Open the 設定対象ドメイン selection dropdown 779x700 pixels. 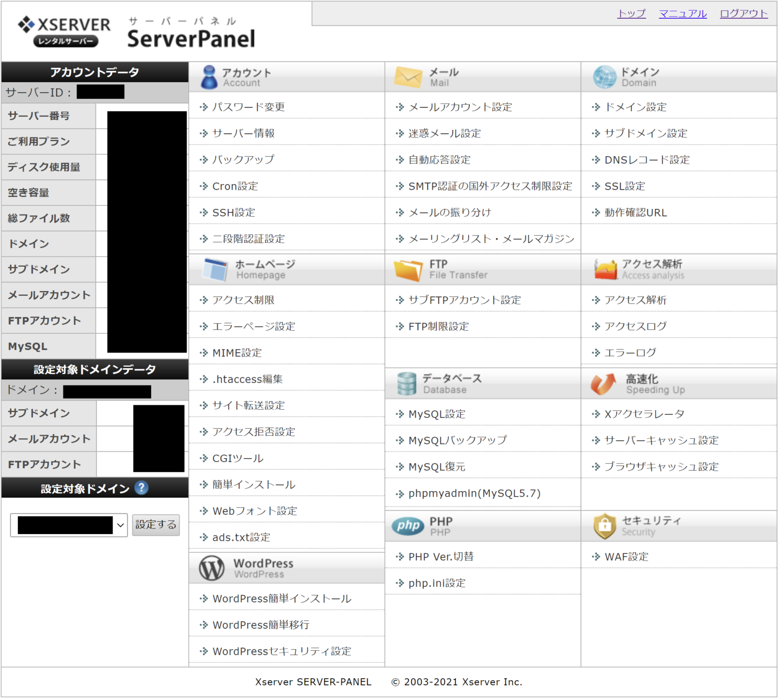(68, 525)
